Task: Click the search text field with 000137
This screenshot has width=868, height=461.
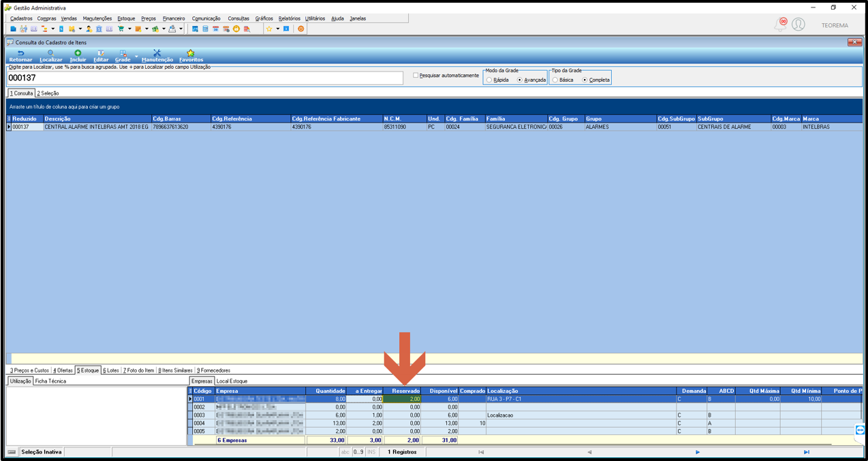Action: 204,78
